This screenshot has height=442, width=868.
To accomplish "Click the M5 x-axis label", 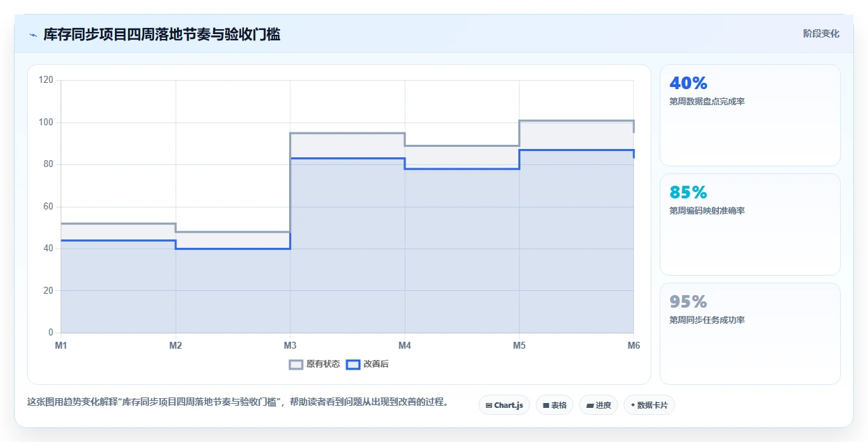I will pos(519,345).
